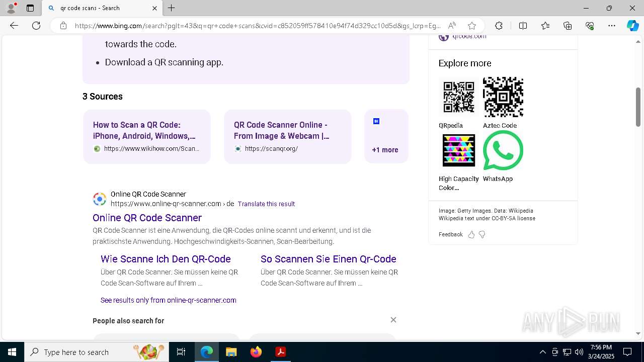Open browser Extensions icon
Image resolution: width=644 pixels, height=362 pixels.
click(x=499, y=26)
